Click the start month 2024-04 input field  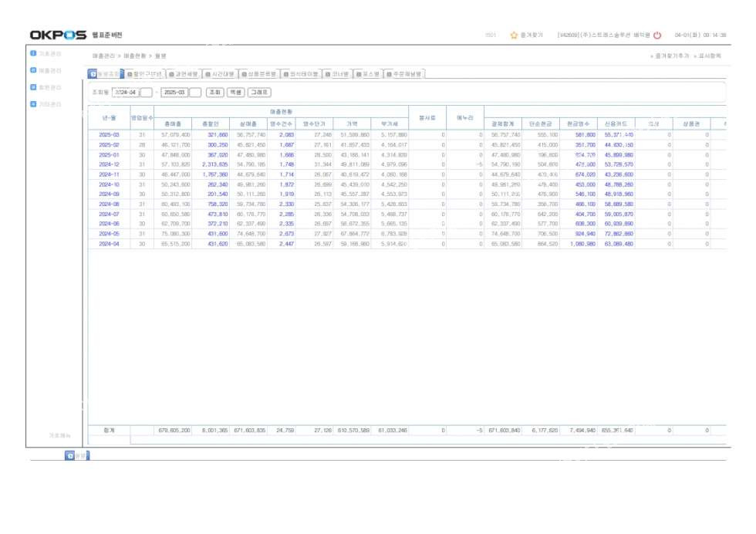pos(125,92)
